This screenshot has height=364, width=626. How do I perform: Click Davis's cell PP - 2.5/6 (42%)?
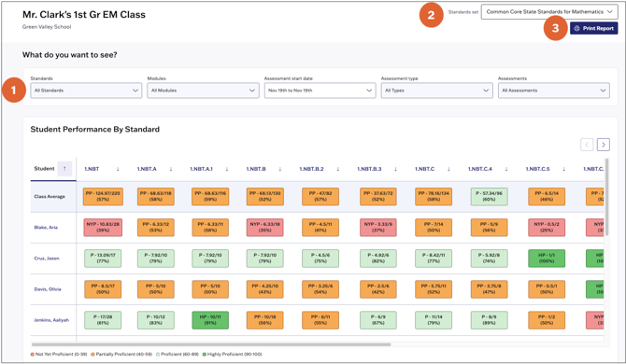pos(378,289)
